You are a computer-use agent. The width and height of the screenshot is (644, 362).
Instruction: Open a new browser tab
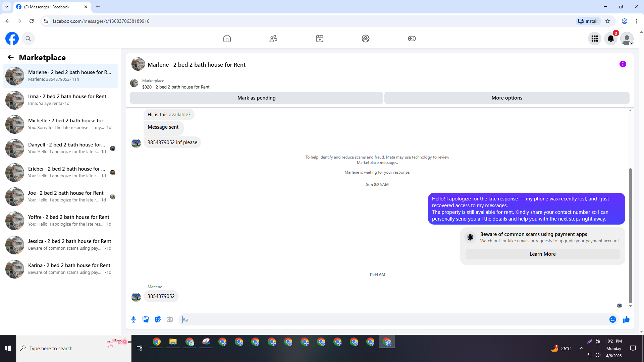[x=98, y=7]
